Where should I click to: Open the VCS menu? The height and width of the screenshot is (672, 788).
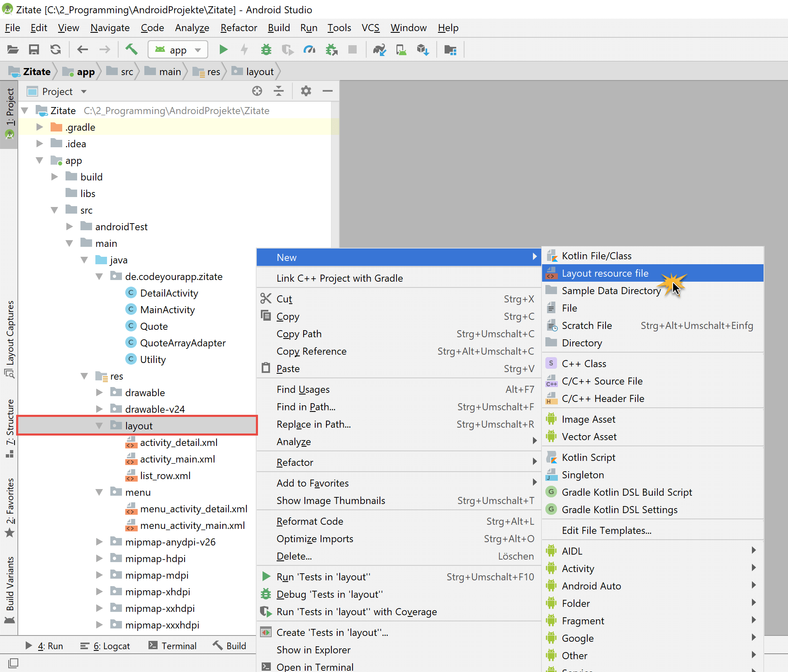[370, 28]
